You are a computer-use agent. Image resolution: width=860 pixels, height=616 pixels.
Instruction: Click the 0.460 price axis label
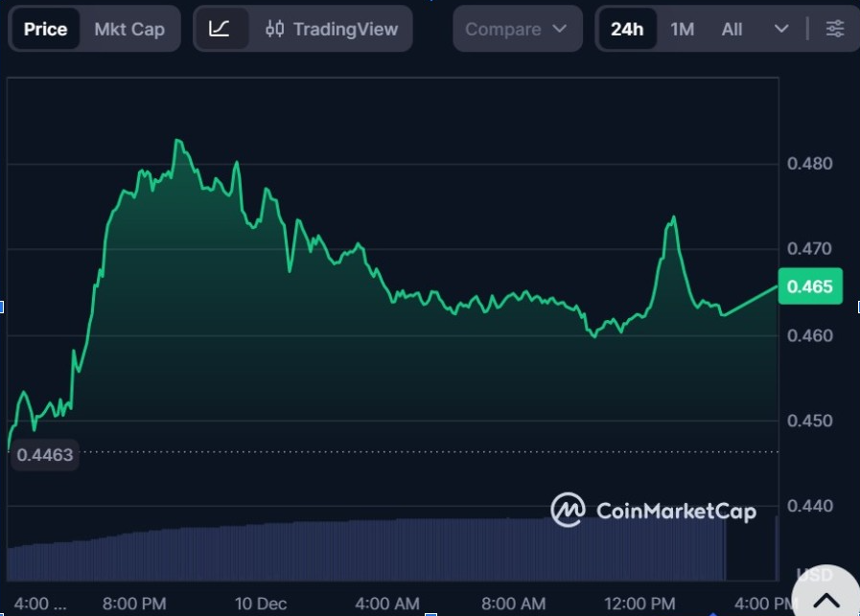(809, 335)
